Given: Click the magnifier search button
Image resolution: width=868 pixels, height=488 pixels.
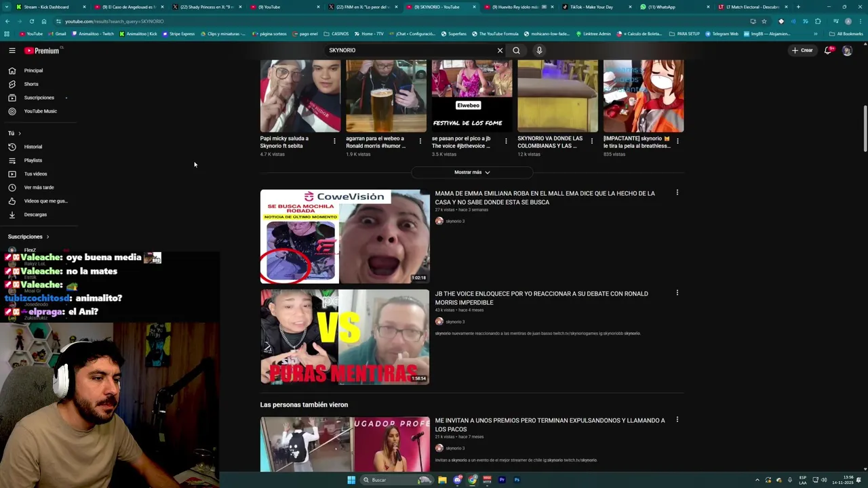Looking at the screenshot, I should pos(516,50).
